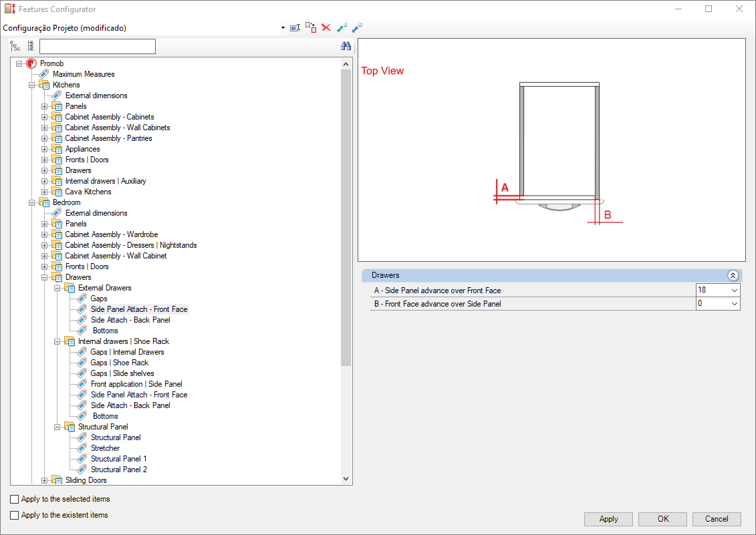Collapse the Kitchens tree node
756x535 pixels.
pos(32,85)
